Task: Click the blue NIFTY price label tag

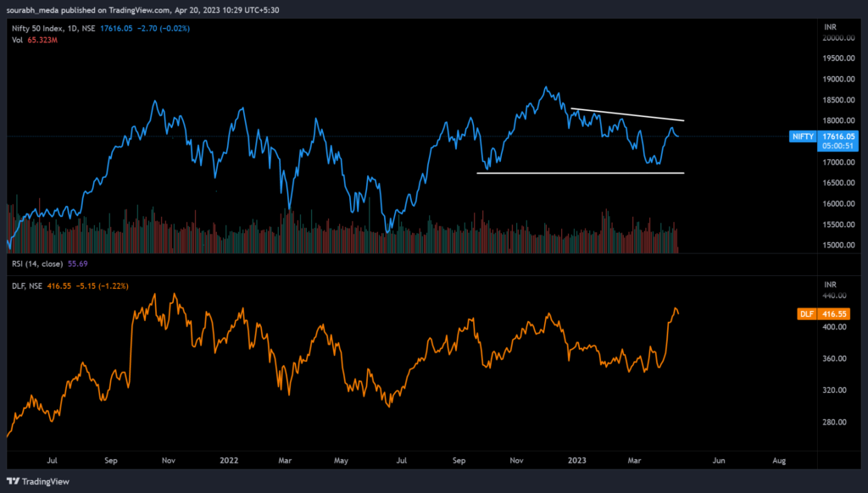Action: tap(803, 136)
